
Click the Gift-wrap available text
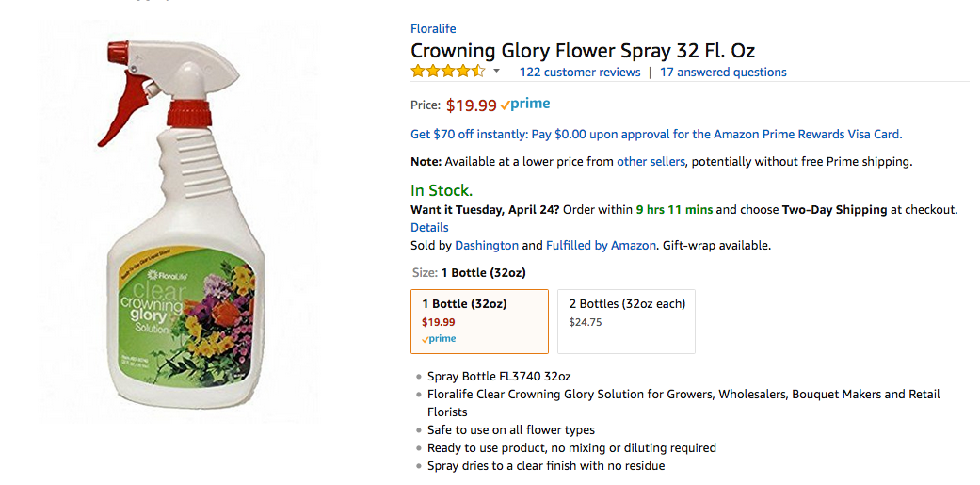716,246
